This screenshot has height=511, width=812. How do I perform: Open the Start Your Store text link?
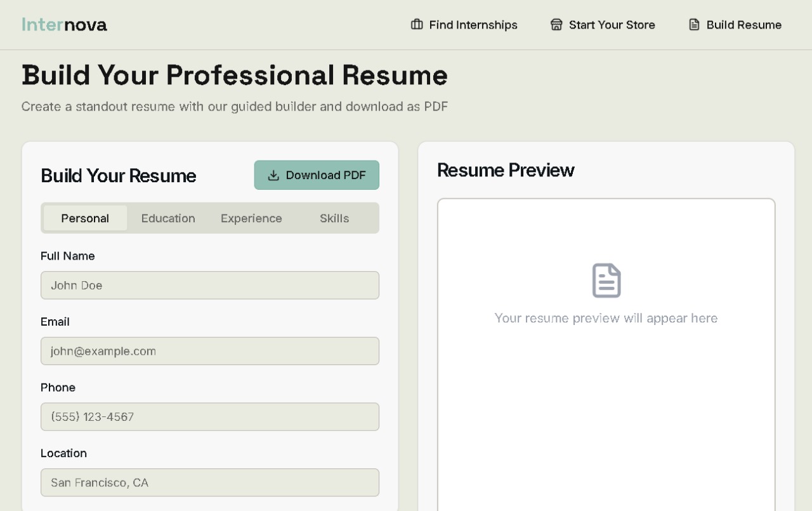[x=612, y=25]
